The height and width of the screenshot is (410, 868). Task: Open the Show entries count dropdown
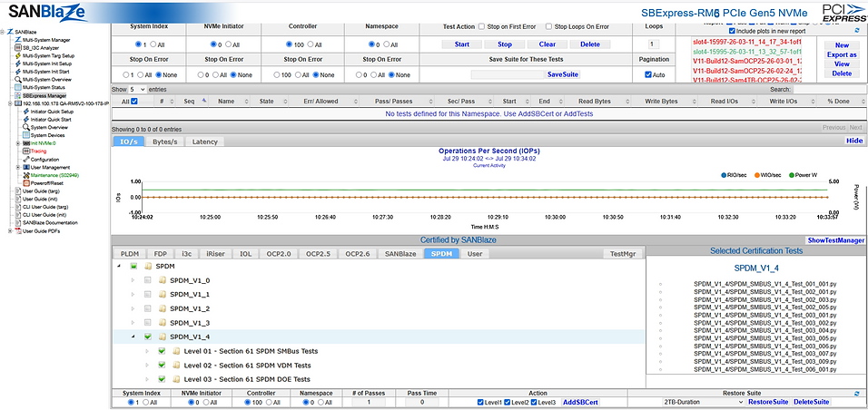[x=137, y=89]
